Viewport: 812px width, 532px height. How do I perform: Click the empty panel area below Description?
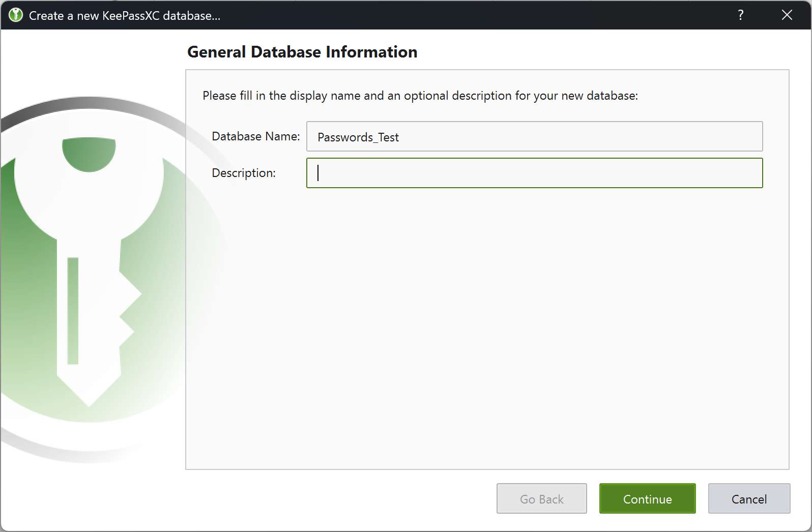(487, 326)
